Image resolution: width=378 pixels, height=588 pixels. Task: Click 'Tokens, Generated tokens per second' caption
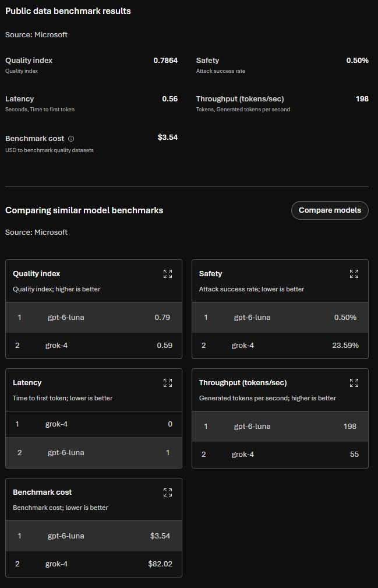[x=243, y=110]
